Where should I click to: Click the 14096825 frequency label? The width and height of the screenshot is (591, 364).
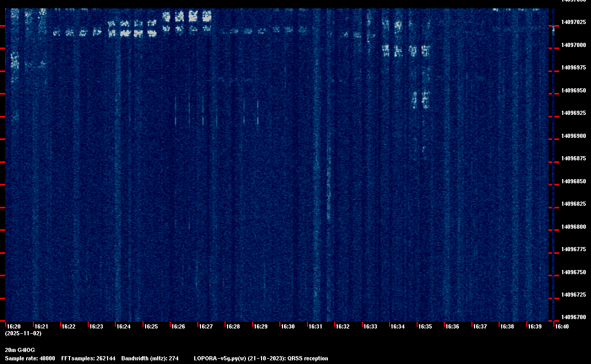(574, 204)
